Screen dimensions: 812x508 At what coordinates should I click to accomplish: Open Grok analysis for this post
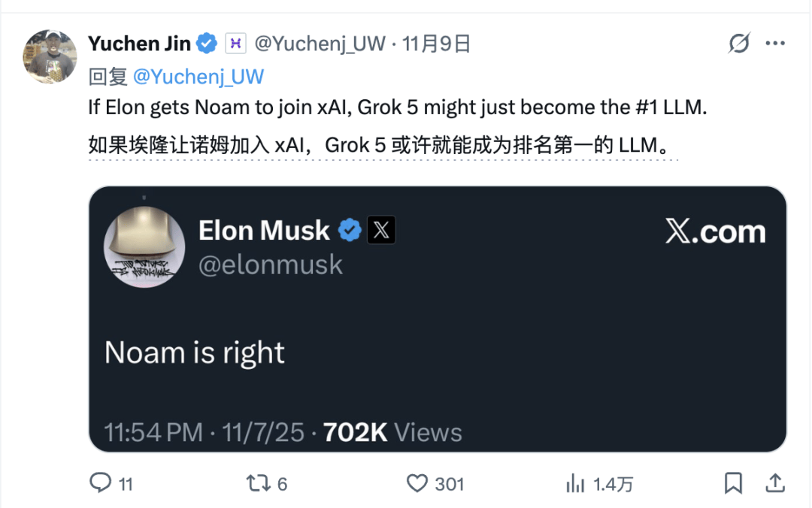[738, 44]
